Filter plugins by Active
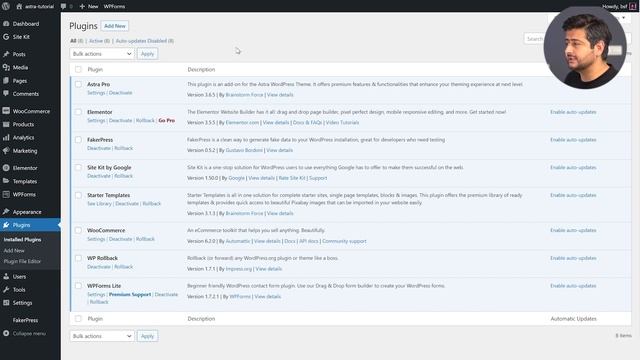This screenshot has height=360, width=640. tap(99, 41)
